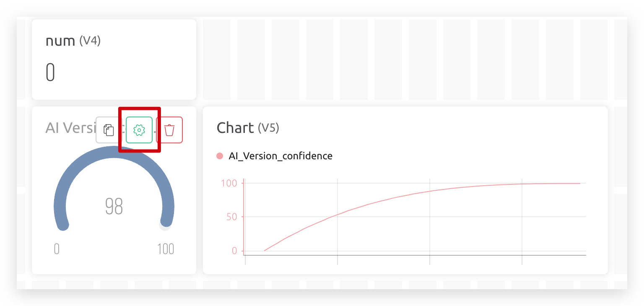This screenshot has height=306, width=644.
Task: Click the num widget value 0
Action: (50, 72)
